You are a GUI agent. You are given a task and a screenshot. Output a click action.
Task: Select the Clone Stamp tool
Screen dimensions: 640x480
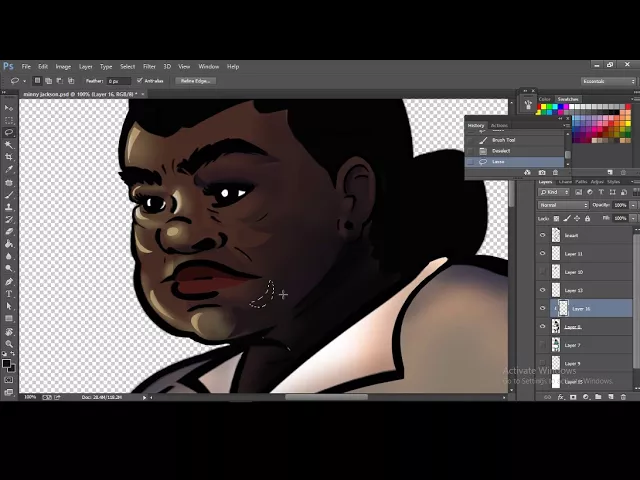click(9, 207)
